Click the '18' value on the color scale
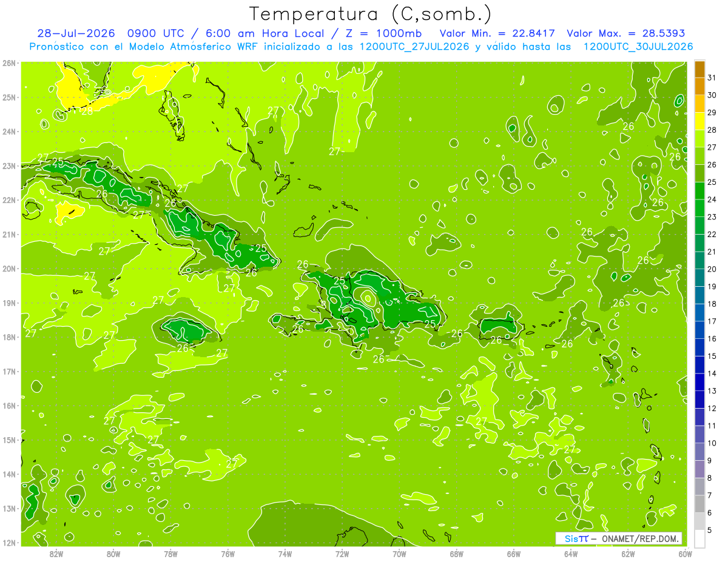Image resolution: width=728 pixels, height=562 pixels. 712,304
